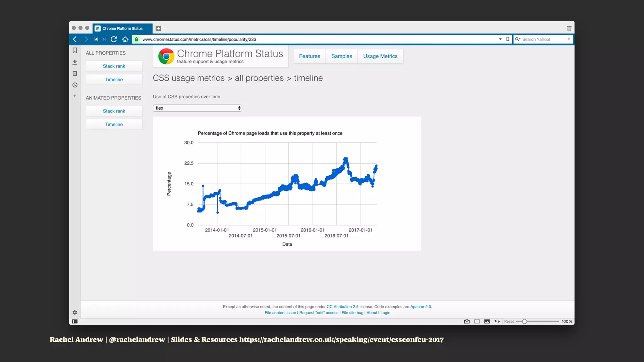This screenshot has width=644, height=362.
Task: Open the Samples tab
Action: [341, 56]
